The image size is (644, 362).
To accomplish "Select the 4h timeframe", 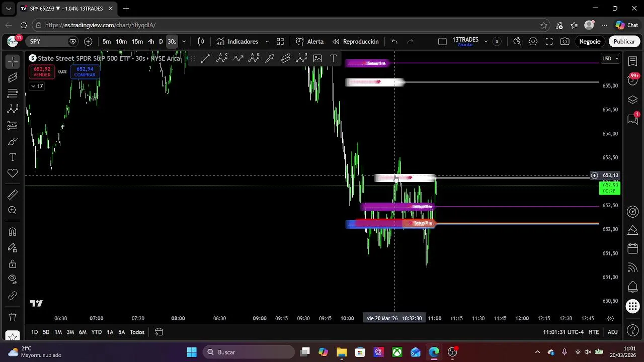I will pos(151,42).
